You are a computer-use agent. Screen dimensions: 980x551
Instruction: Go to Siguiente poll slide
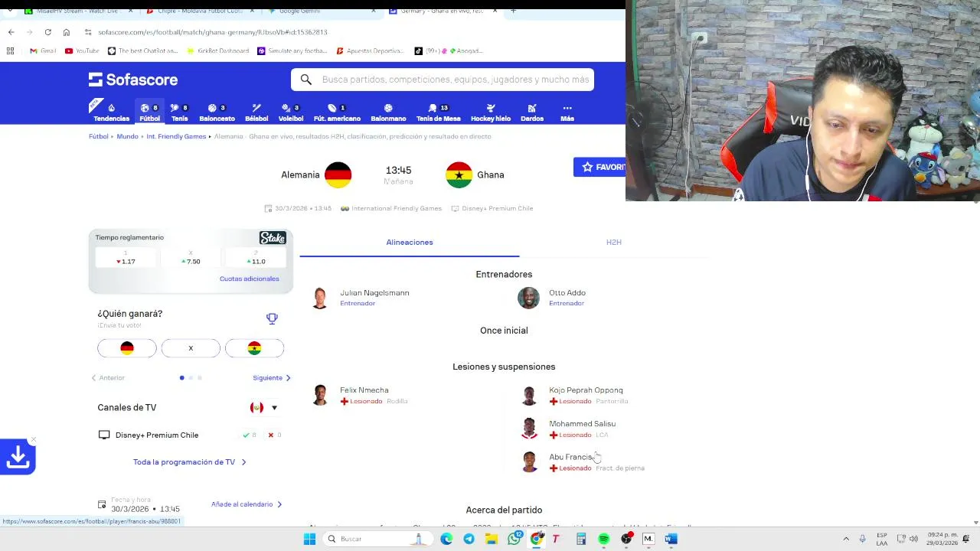pyautogui.click(x=272, y=377)
